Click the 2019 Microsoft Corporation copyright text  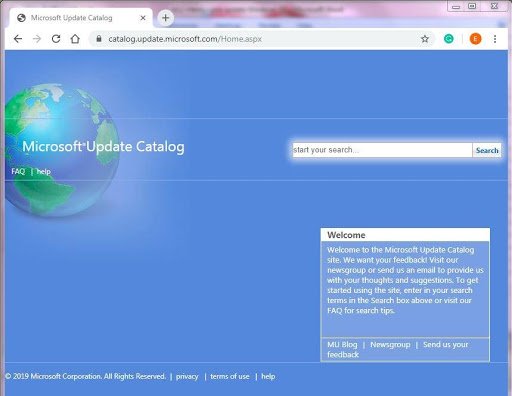(x=85, y=376)
